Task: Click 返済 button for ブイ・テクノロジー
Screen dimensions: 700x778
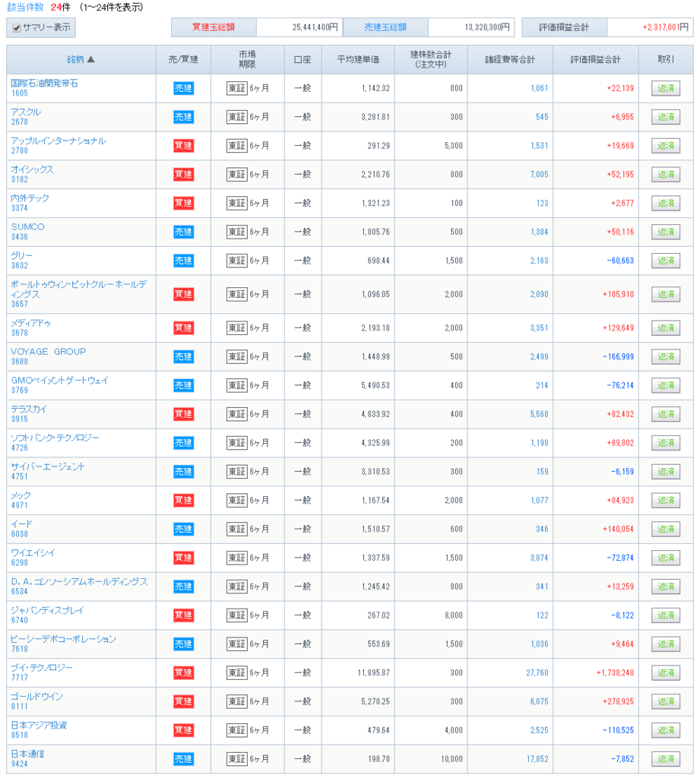Action: 665,673
